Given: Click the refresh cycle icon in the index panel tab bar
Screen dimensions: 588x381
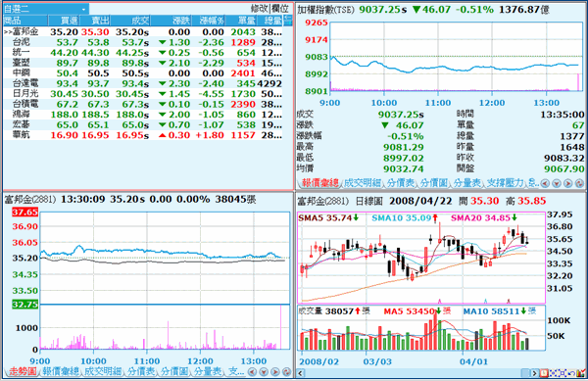Looking at the screenshot, I should pyautogui.click(x=579, y=183).
